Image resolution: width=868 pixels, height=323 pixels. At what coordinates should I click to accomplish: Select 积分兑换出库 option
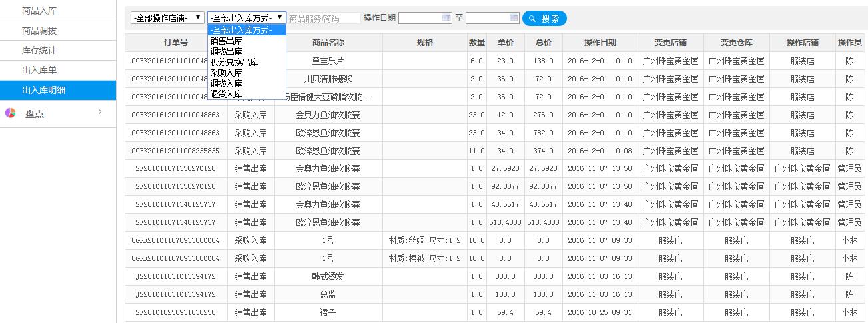(x=234, y=62)
